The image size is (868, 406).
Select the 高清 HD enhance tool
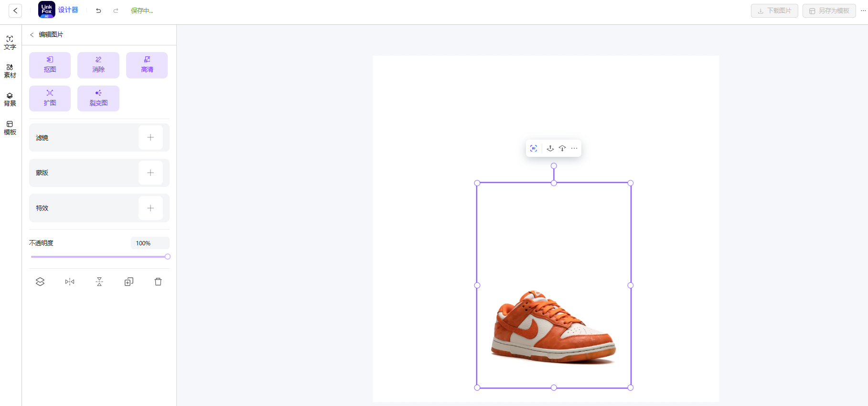point(147,65)
